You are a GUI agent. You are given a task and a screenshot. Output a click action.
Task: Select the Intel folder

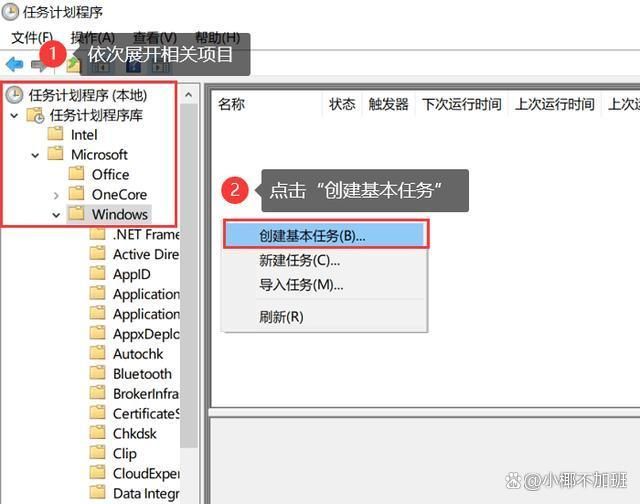84,135
